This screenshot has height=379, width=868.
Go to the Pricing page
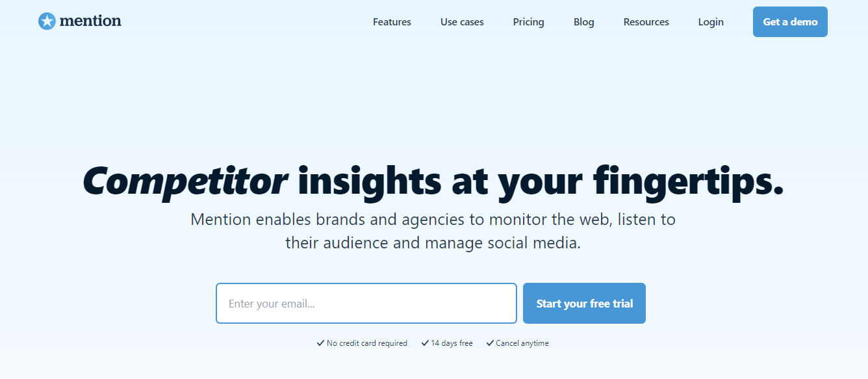pyautogui.click(x=528, y=22)
